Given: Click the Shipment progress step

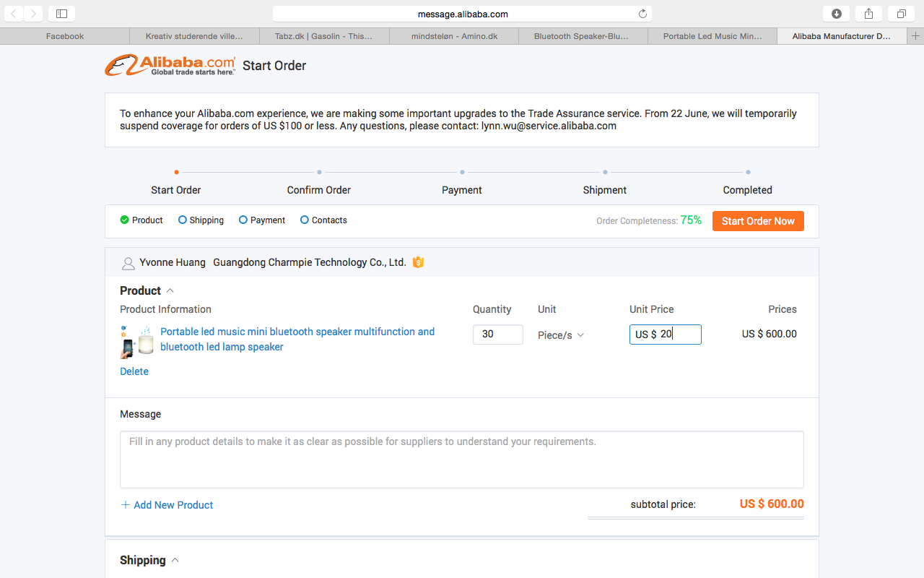Looking at the screenshot, I should tap(605, 190).
